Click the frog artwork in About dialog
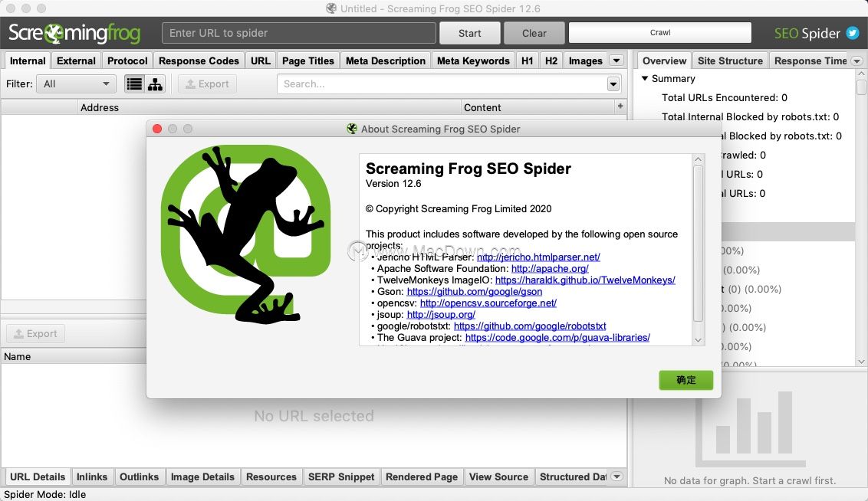Image resolution: width=868 pixels, height=501 pixels. tap(245, 234)
